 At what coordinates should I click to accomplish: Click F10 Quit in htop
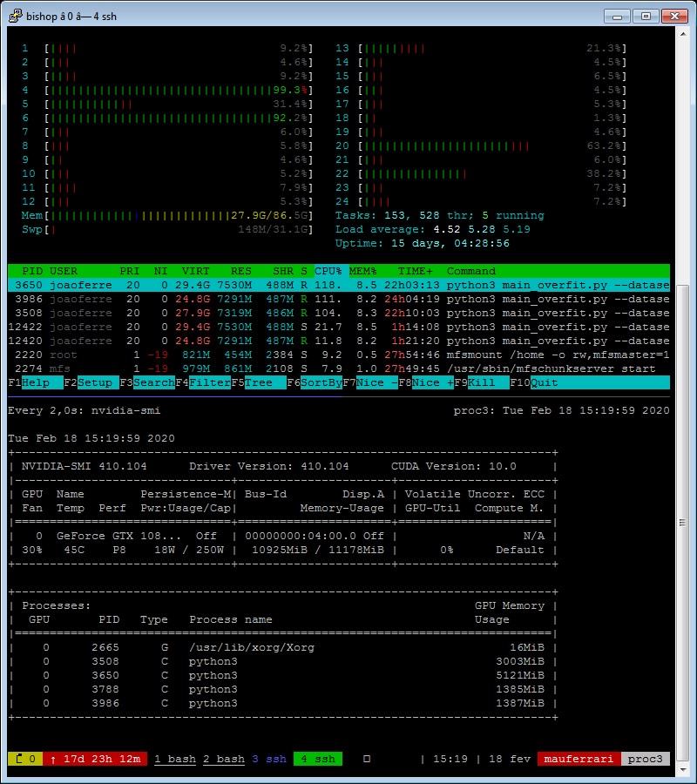545,382
